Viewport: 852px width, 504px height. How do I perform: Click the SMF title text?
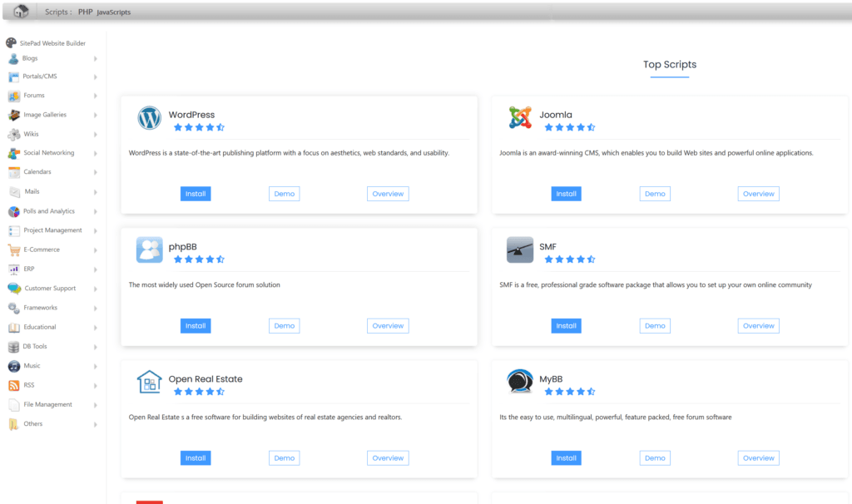(547, 246)
